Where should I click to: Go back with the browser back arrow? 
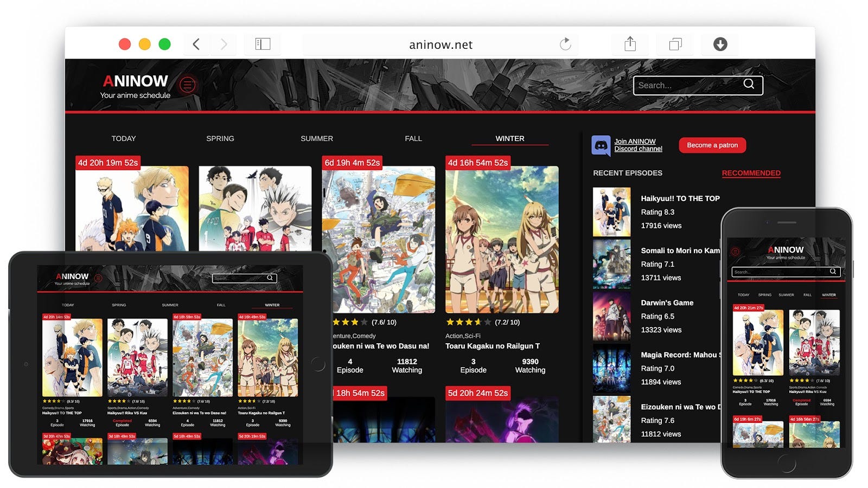coord(196,44)
